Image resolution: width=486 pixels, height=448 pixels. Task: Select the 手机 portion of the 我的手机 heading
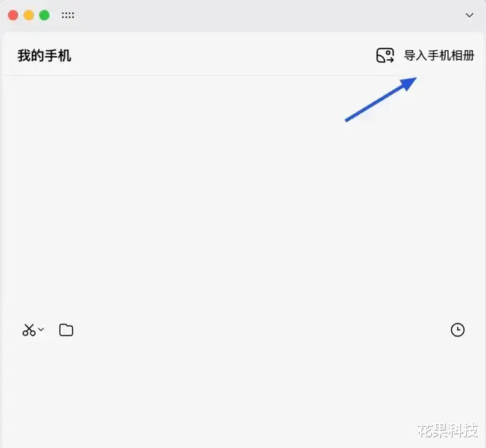coord(58,55)
